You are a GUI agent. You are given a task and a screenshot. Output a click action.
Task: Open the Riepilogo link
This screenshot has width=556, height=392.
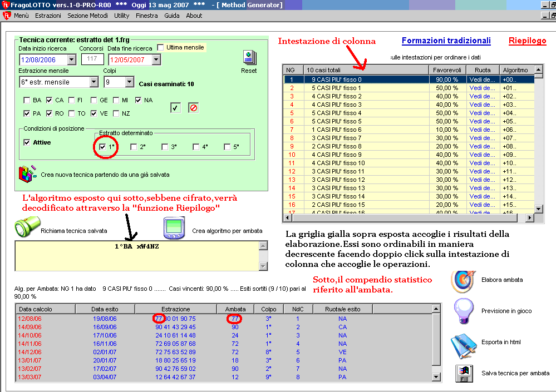coord(527,41)
